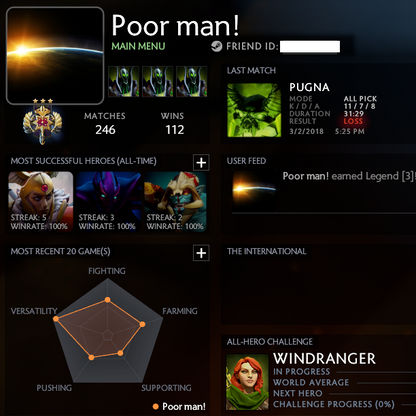Click the Legend rank medal badge

tap(42, 122)
